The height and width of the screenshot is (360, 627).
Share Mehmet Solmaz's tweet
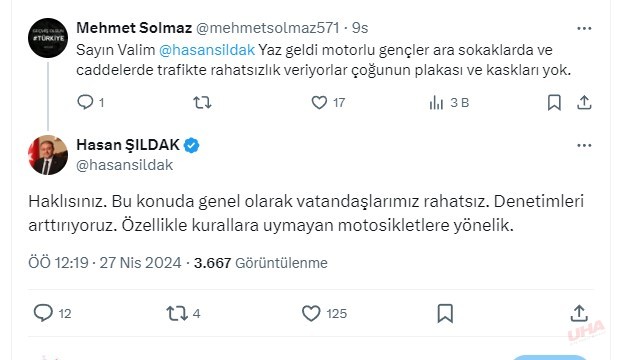pos(584,103)
